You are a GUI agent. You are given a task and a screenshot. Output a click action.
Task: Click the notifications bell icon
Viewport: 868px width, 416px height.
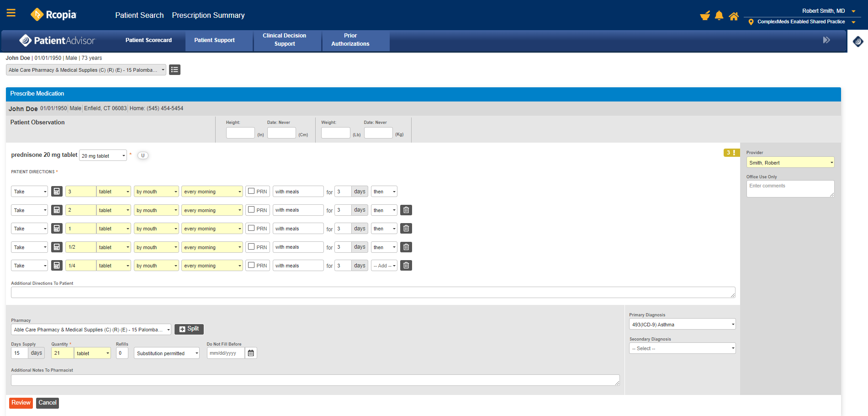coord(719,16)
